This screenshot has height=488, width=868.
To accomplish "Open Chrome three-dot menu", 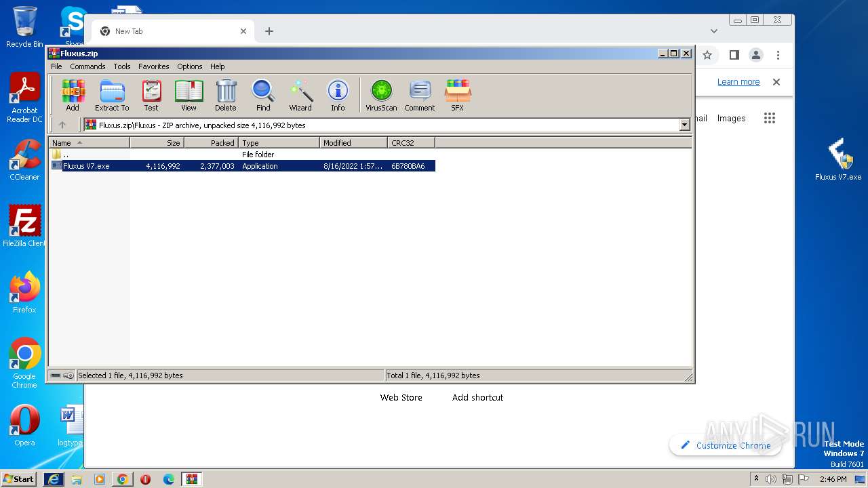I will coord(778,55).
